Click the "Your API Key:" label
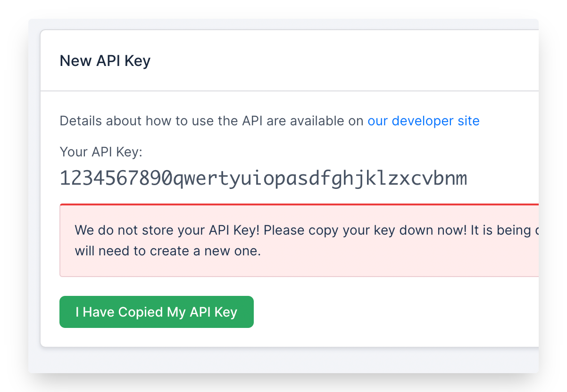This screenshot has width=567, height=392. tap(101, 152)
